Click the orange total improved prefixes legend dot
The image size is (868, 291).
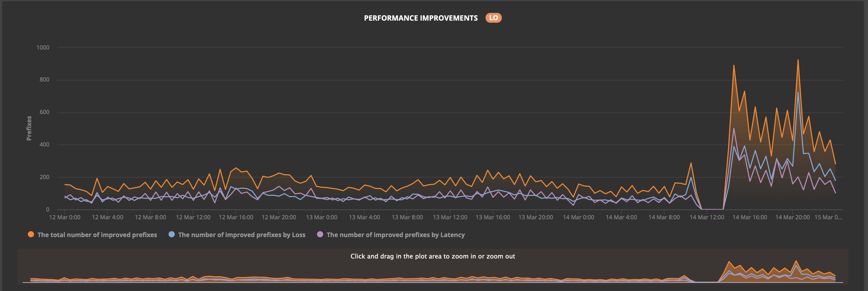pyautogui.click(x=31, y=234)
